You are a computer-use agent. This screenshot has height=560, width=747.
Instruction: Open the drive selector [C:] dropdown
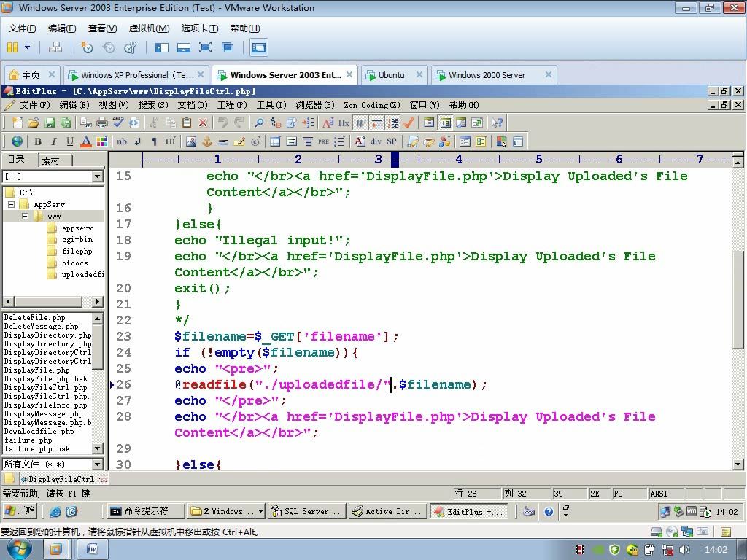point(97,176)
